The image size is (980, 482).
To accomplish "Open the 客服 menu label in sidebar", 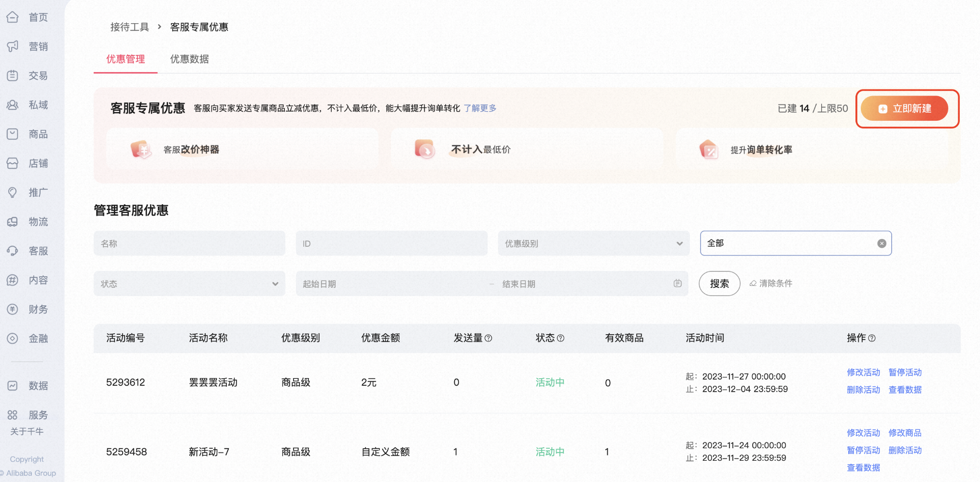I will [38, 251].
